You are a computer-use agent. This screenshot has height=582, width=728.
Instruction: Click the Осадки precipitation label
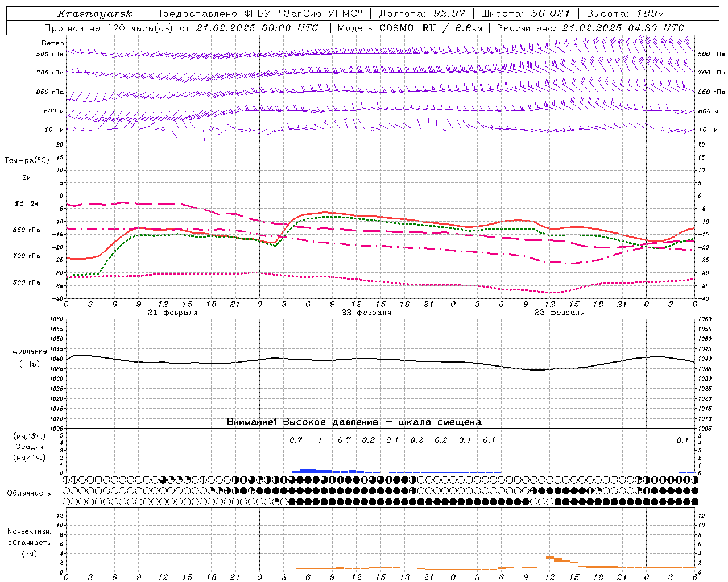coord(30,447)
